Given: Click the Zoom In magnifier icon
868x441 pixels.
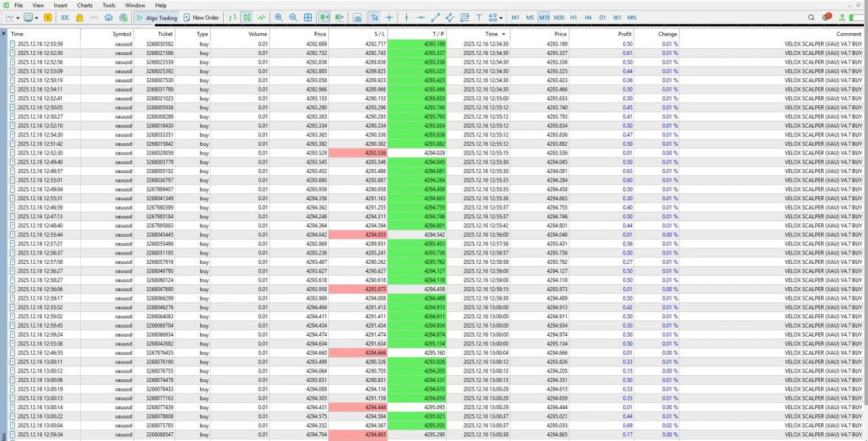Looking at the screenshot, I should (x=279, y=18).
